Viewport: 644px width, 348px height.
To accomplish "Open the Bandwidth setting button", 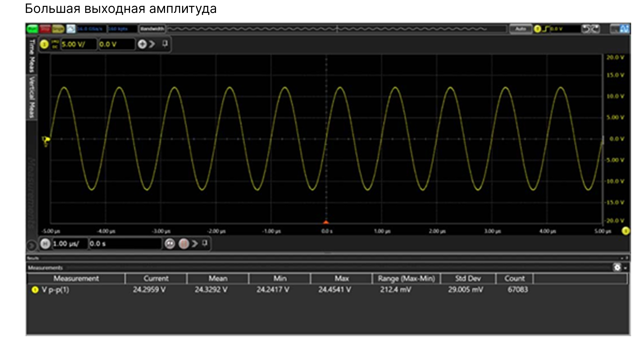I will [x=152, y=29].
